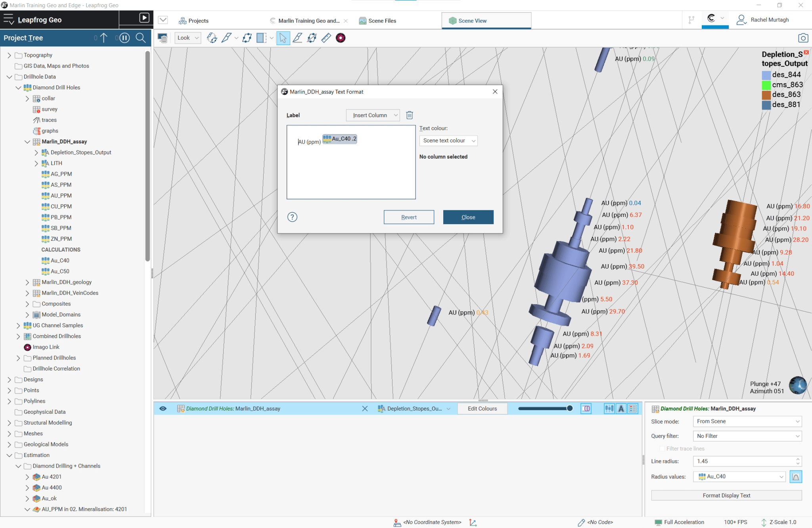The height and width of the screenshot is (528, 812).
Task: Click the view orientation globe widget
Action: tap(798, 385)
